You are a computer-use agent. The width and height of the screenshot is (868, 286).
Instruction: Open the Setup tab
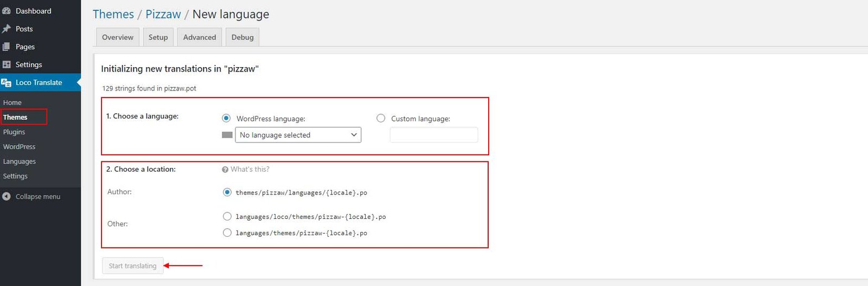(158, 37)
